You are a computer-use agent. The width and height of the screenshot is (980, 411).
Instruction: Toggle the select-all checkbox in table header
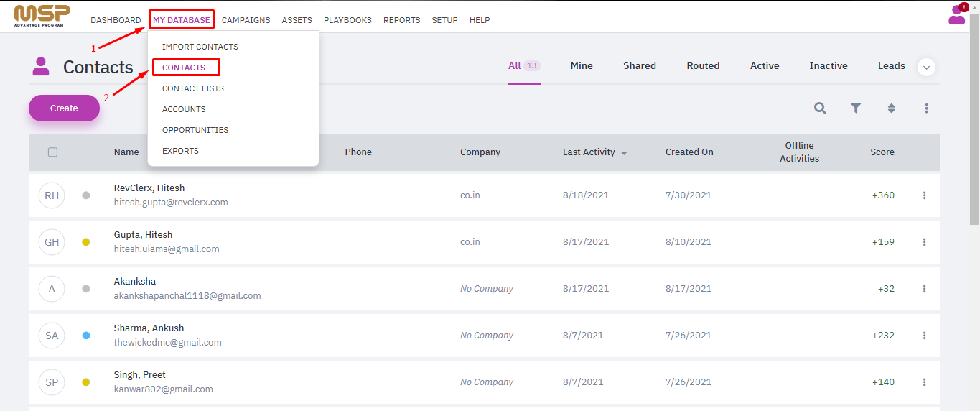[52, 152]
